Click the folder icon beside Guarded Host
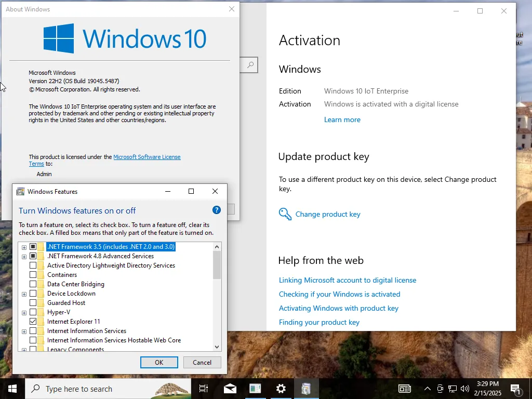This screenshot has width=532, height=399. point(41,303)
